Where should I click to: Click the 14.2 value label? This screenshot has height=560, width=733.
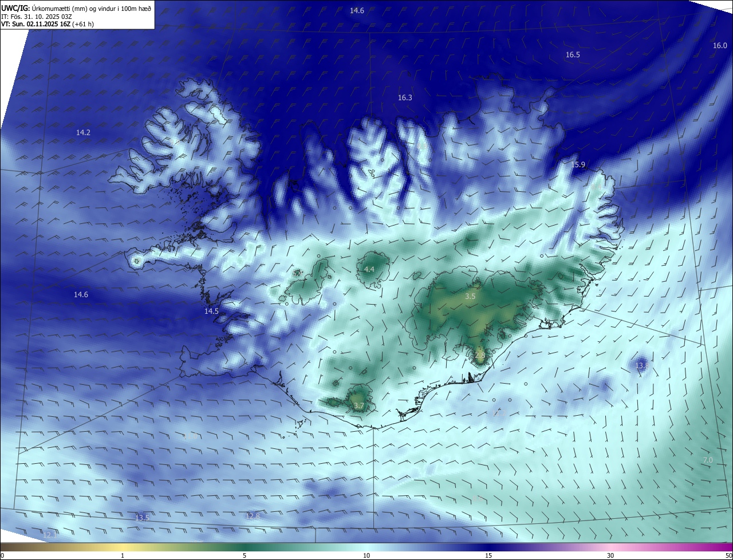click(x=83, y=132)
